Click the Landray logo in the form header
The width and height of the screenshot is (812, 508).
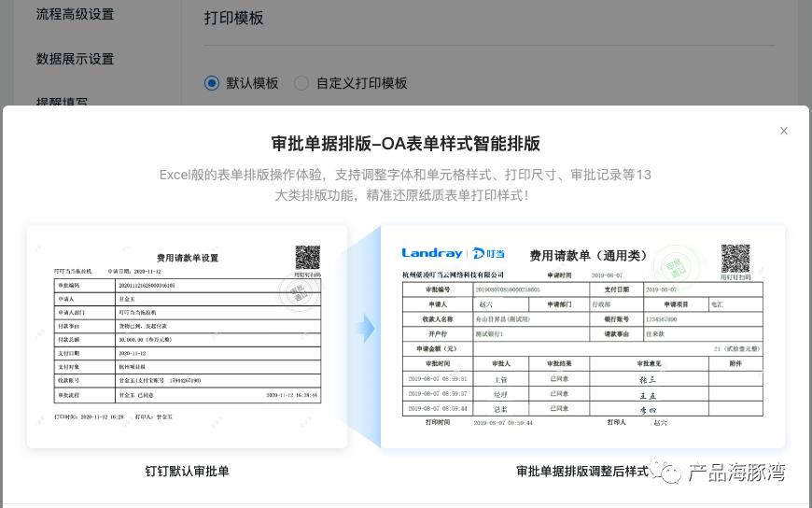432,253
